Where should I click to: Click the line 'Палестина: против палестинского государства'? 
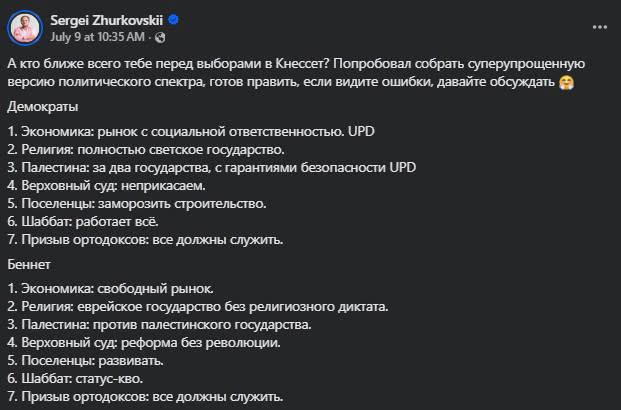(x=159, y=325)
